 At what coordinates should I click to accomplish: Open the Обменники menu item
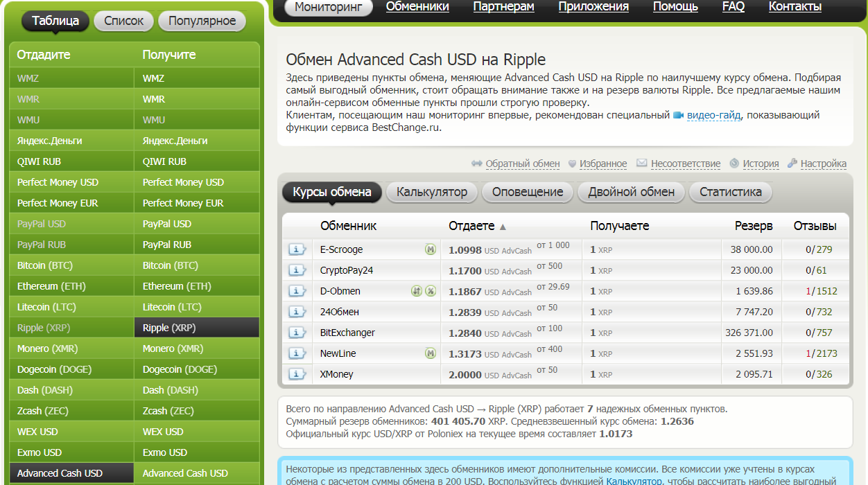(x=417, y=6)
